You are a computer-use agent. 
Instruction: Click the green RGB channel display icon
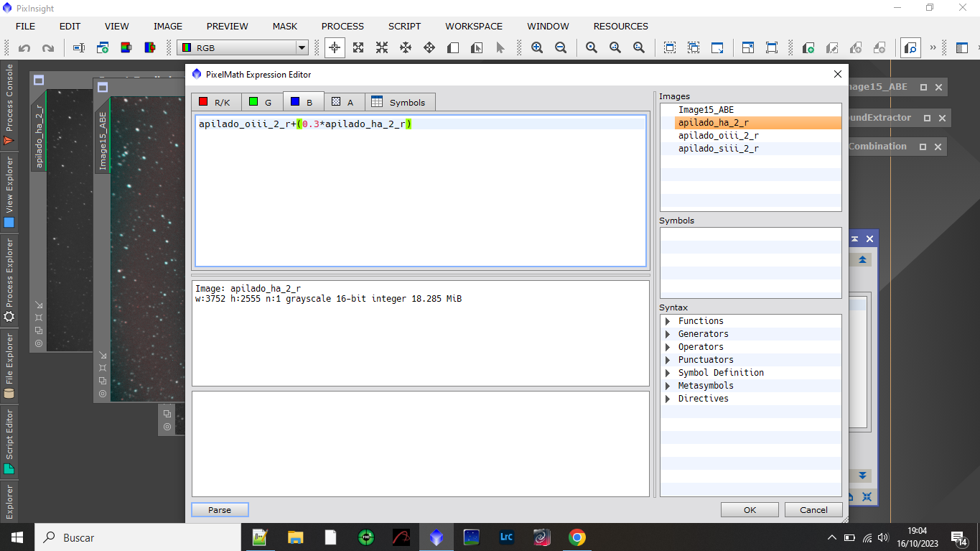(126, 48)
